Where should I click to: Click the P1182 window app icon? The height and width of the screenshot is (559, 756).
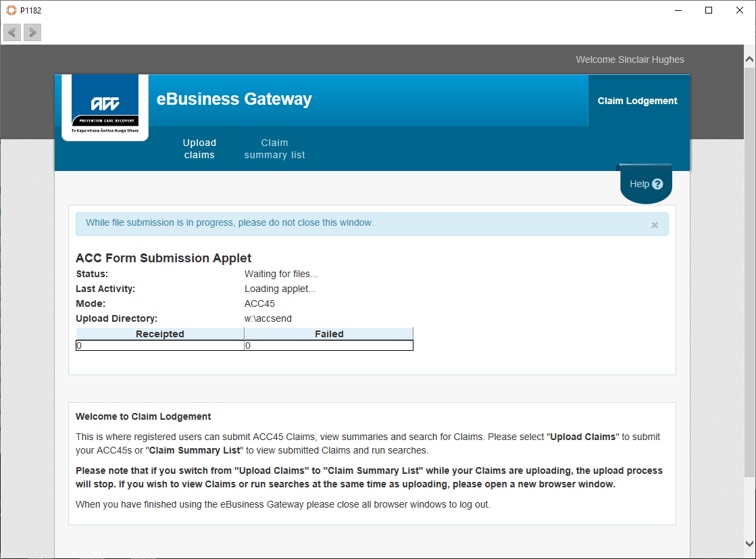(11, 10)
